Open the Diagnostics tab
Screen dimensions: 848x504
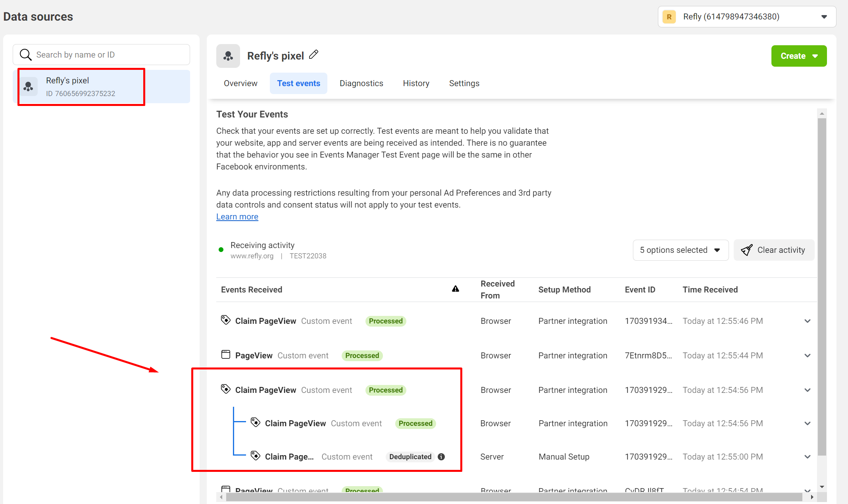coord(361,83)
